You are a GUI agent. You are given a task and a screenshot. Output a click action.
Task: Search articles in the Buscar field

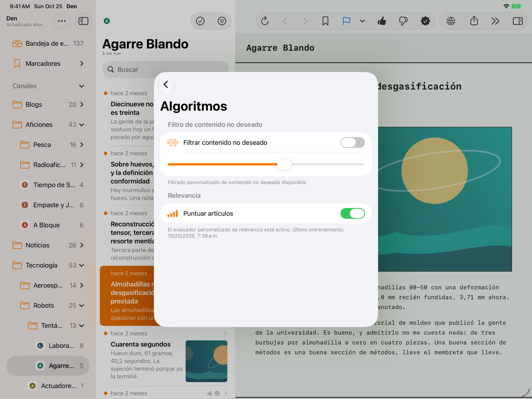(x=165, y=70)
